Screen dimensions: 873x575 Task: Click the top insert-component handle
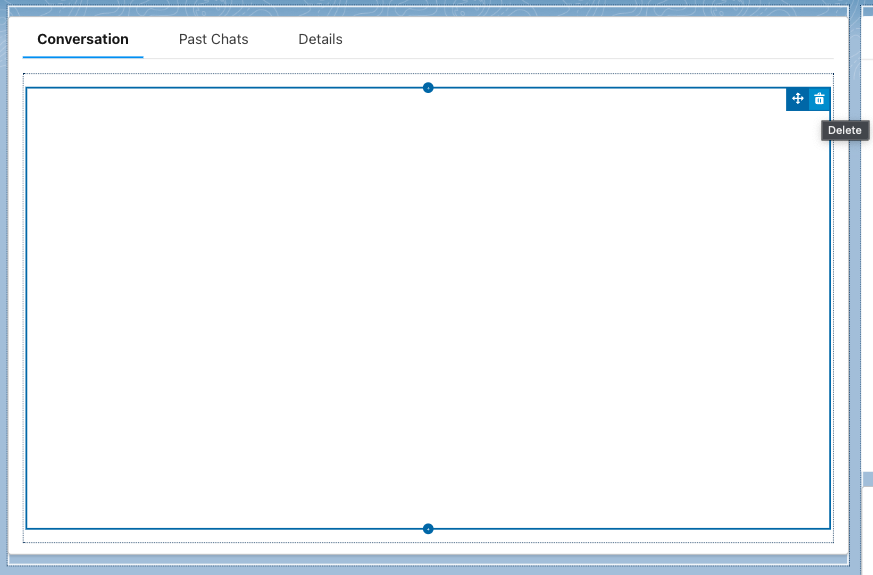tap(428, 88)
